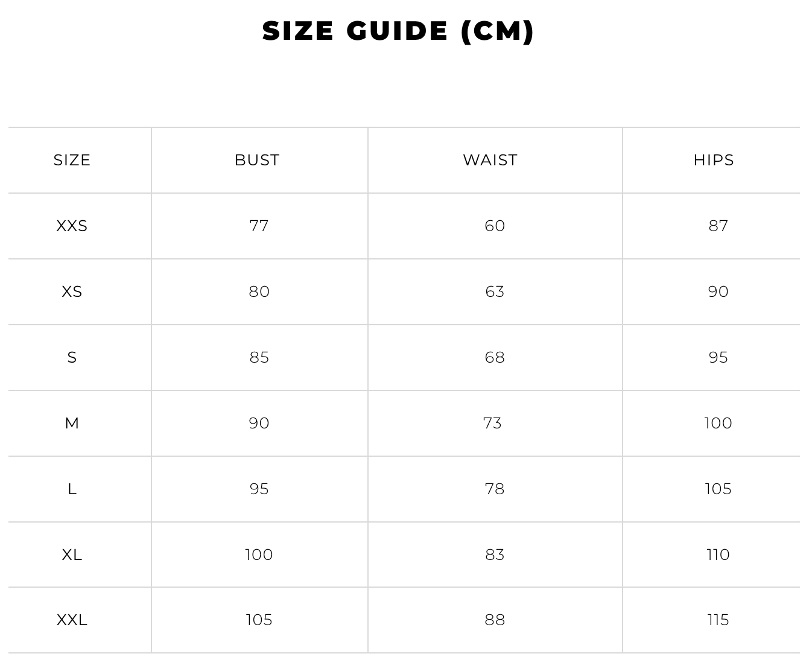Viewport: 812px width, 671px height.
Task: Select the M size row label
Action: (72, 423)
